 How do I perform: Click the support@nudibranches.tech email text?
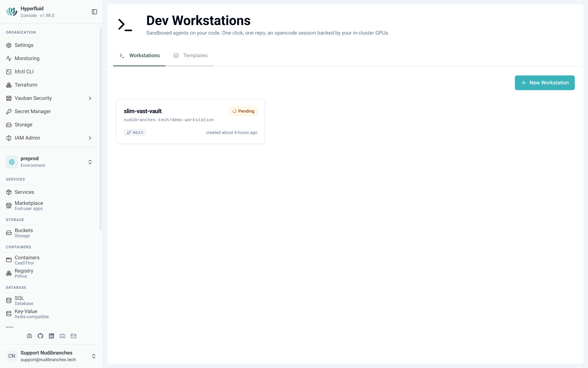48,360
